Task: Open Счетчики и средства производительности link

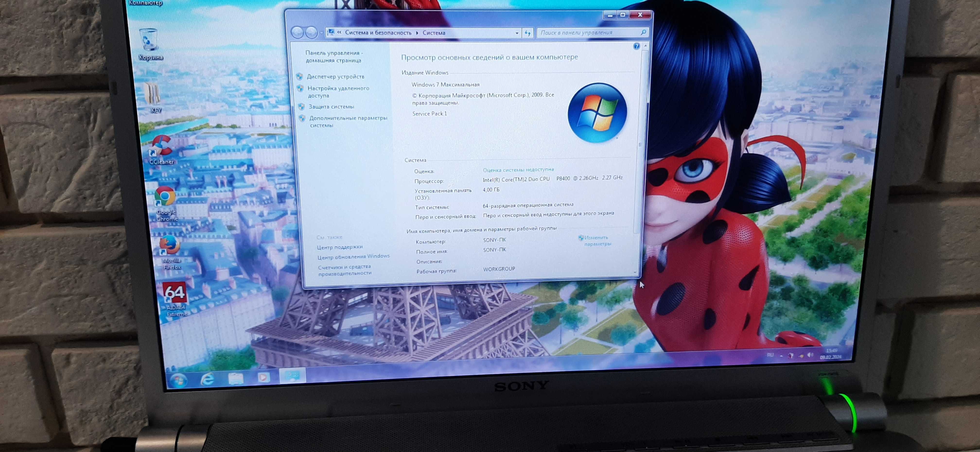Action: point(345,270)
